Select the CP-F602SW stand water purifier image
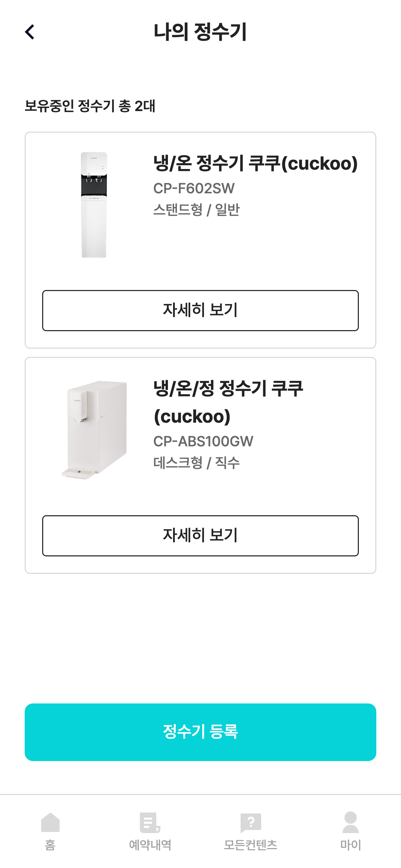 tap(94, 205)
